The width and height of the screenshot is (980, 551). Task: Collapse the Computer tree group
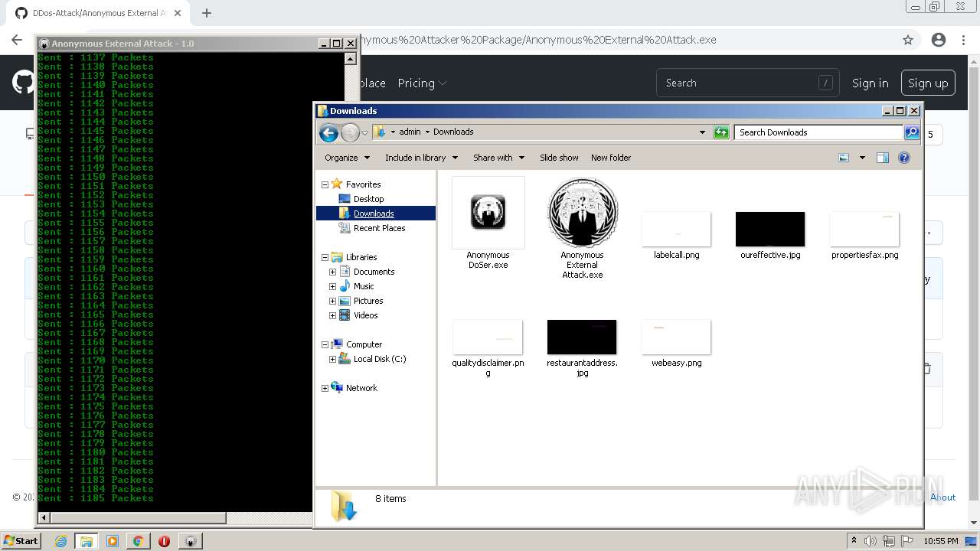[x=325, y=344]
